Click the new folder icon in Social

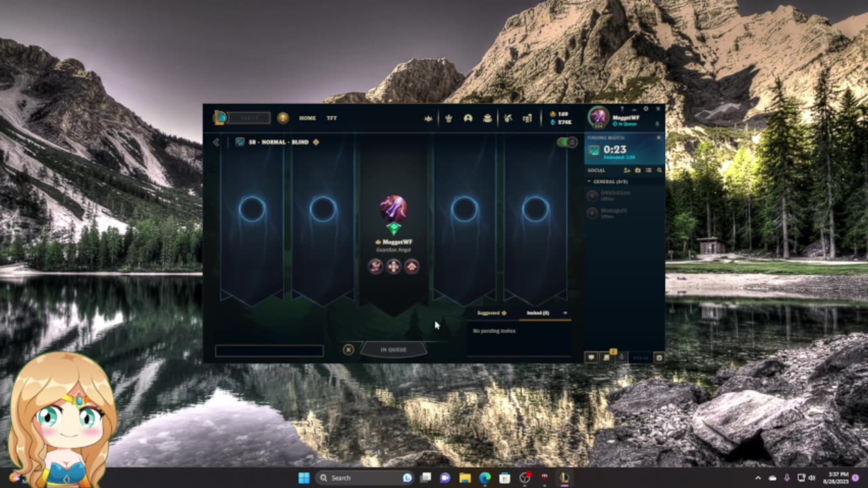[x=638, y=170]
